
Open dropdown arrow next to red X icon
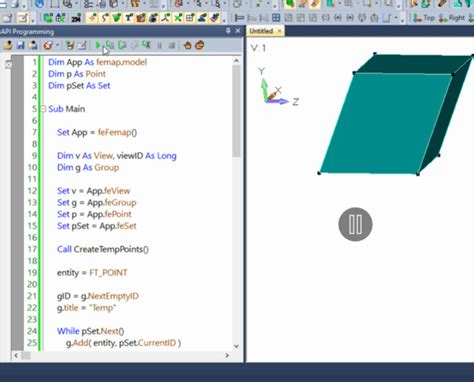(58, 45)
